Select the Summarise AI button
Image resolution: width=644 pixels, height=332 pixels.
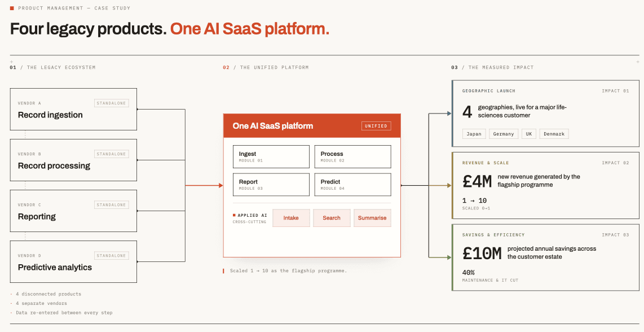[x=372, y=218]
